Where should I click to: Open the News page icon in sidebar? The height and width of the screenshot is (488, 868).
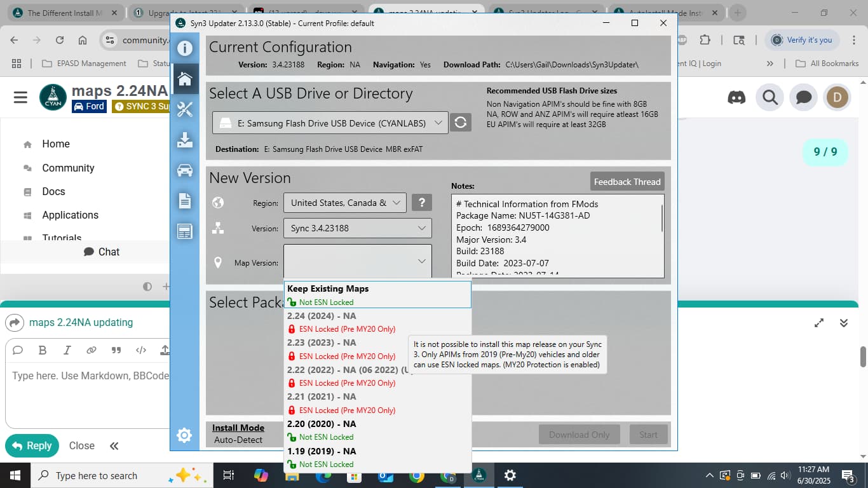tap(184, 231)
